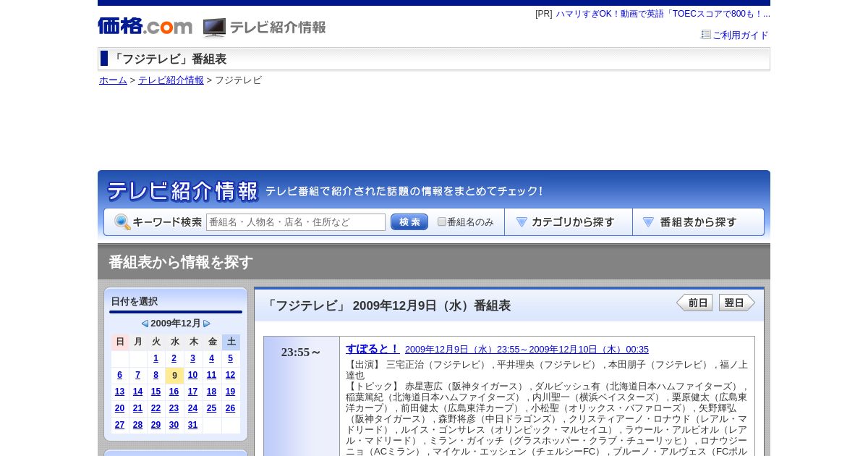
Task: Select December 28 in calendar
Action: click(x=137, y=425)
